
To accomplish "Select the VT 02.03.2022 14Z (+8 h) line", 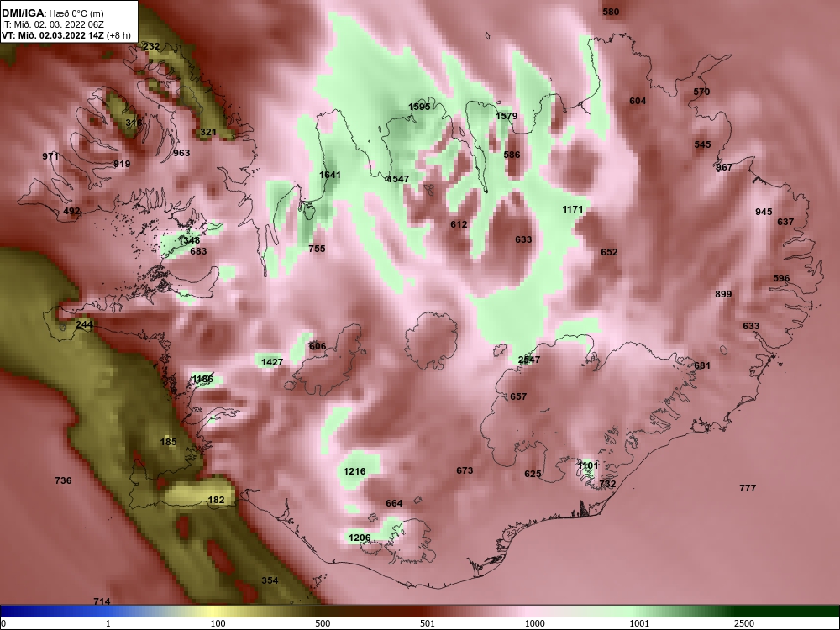I will 66,35.
